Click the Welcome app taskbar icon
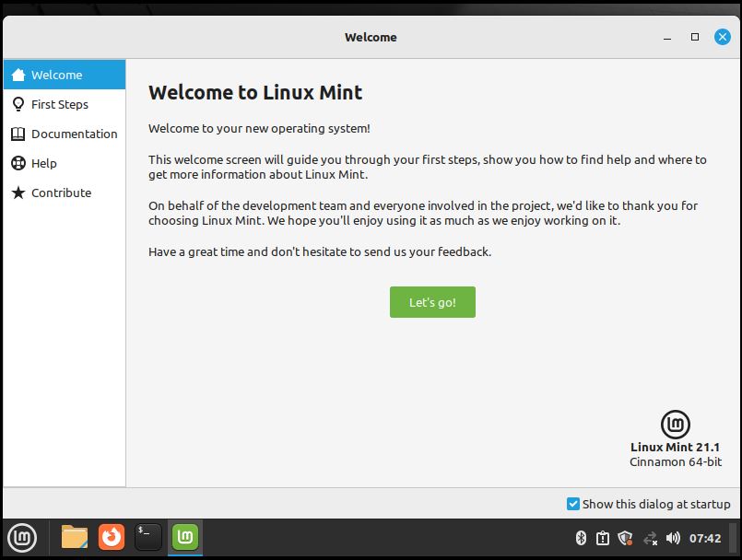 click(185, 537)
